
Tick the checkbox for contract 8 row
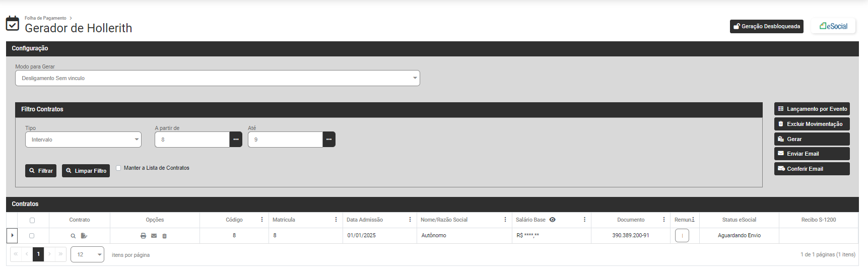[32, 236]
